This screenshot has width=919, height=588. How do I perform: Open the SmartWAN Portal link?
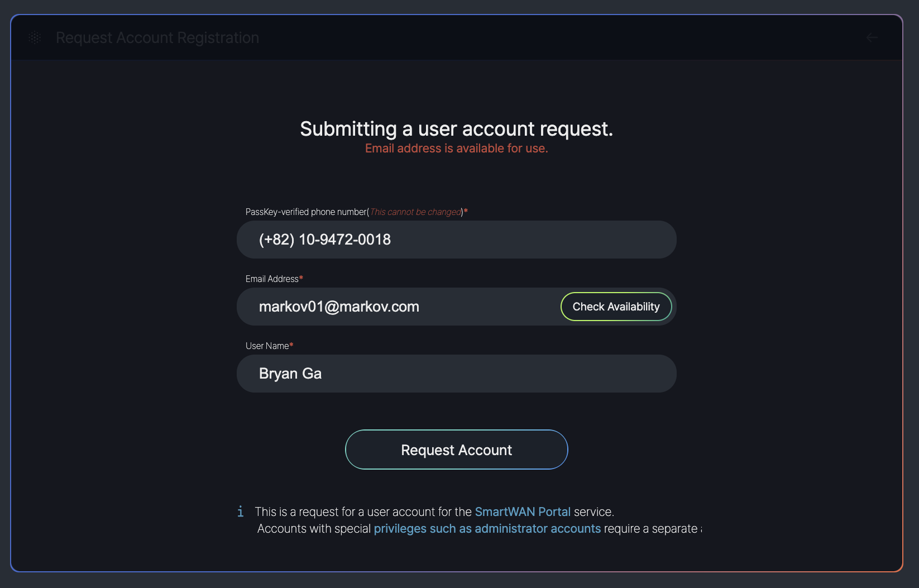[522, 511]
